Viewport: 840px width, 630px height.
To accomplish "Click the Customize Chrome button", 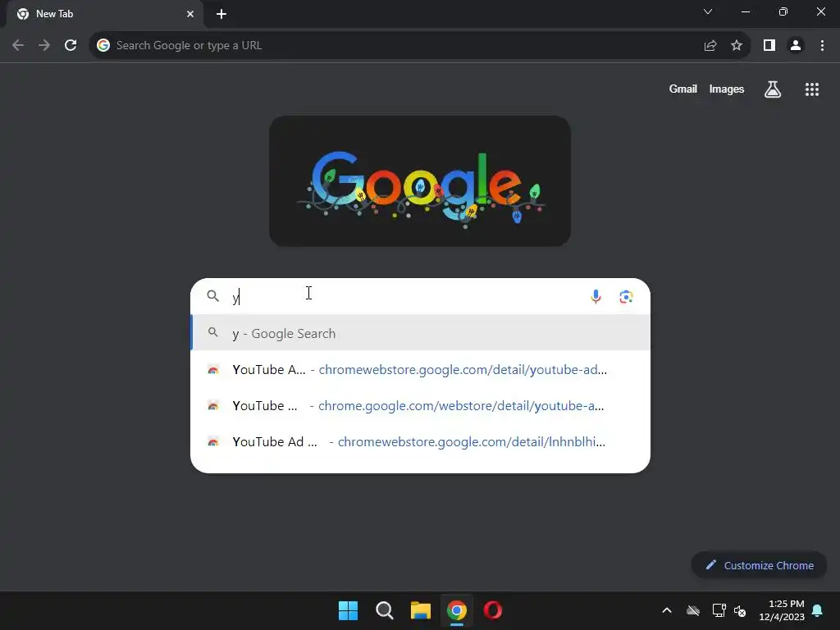I will 759,565.
